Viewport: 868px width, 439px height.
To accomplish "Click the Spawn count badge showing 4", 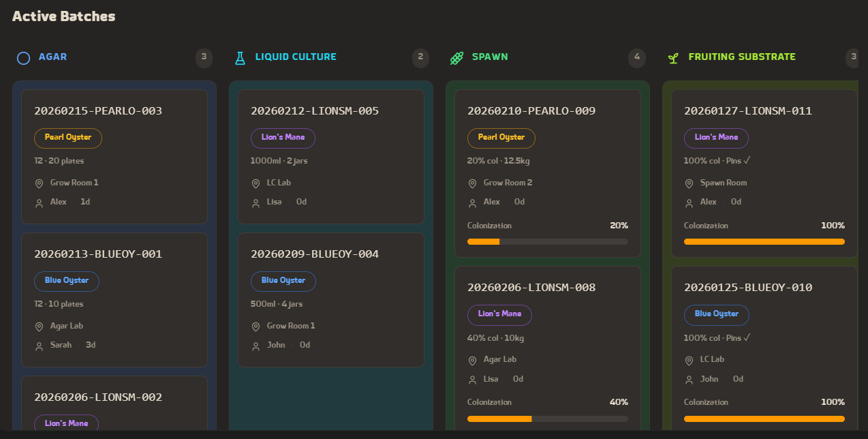I will [637, 58].
